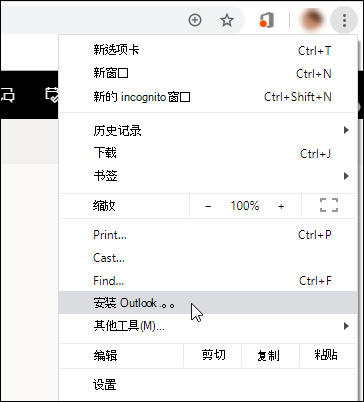Open 设置 settings

pyautogui.click(x=208, y=385)
